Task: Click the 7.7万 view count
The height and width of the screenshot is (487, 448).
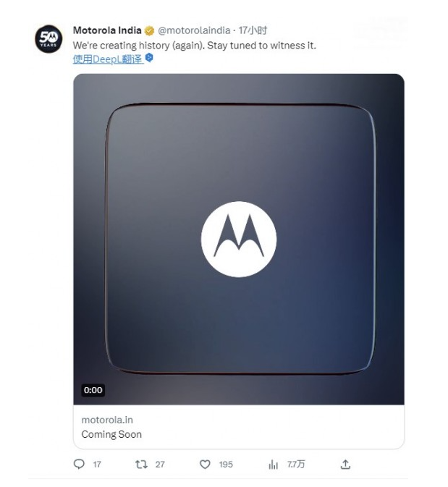Action: (x=296, y=464)
